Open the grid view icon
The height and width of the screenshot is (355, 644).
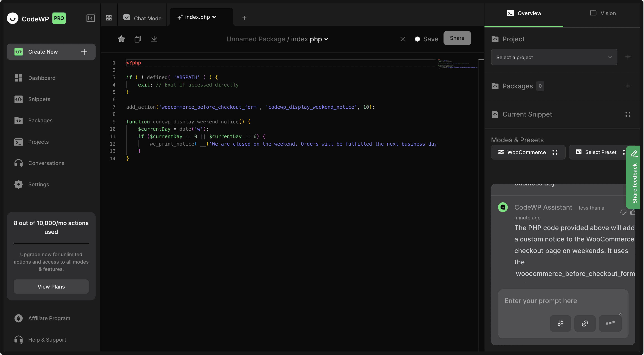(109, 18)
